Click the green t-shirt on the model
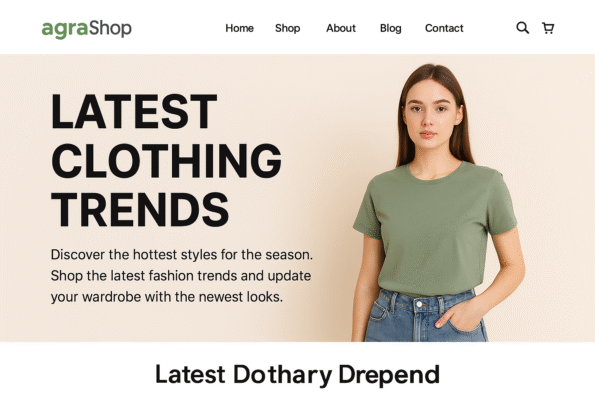 [x=434, y=228]
